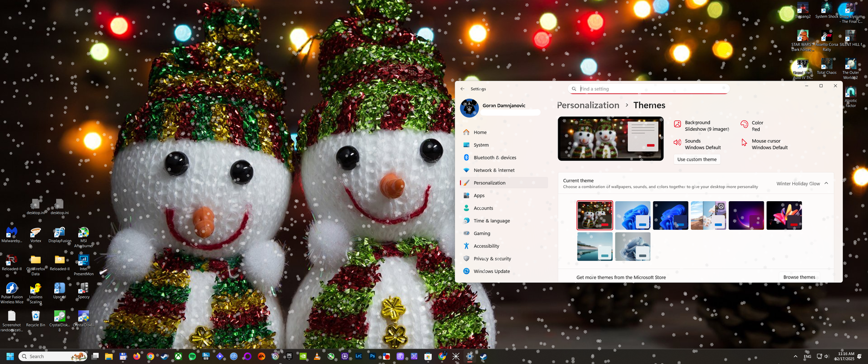Select the light blue Windows bloom theme

(633, 215)
